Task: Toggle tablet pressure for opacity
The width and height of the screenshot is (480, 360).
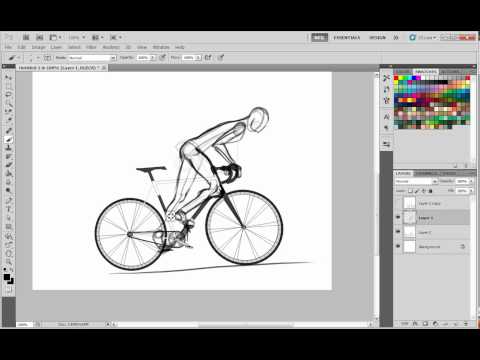Action: pos(162,58)
